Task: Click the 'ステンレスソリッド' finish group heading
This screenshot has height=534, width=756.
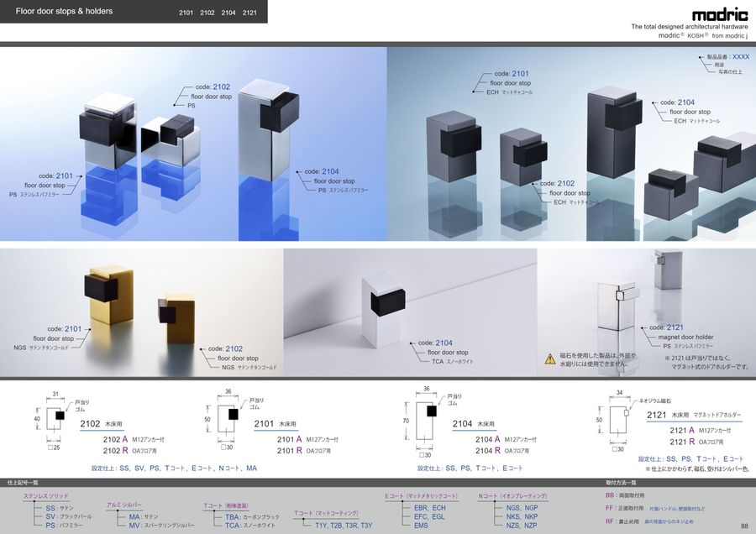Action: pos(46,496)
